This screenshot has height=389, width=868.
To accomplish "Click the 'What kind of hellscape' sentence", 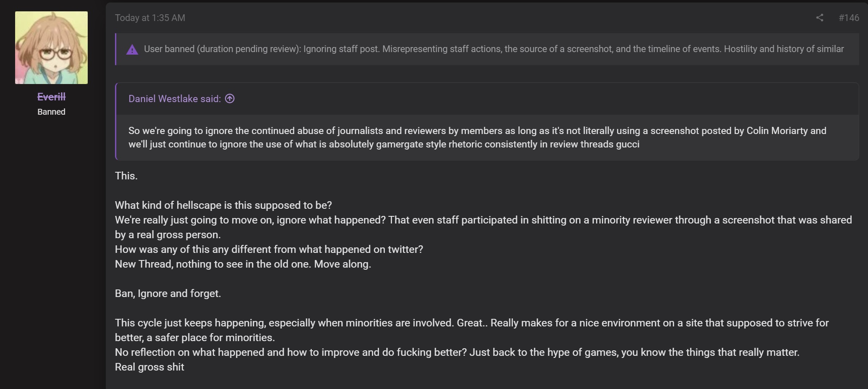I will click(x=223, y=205).
